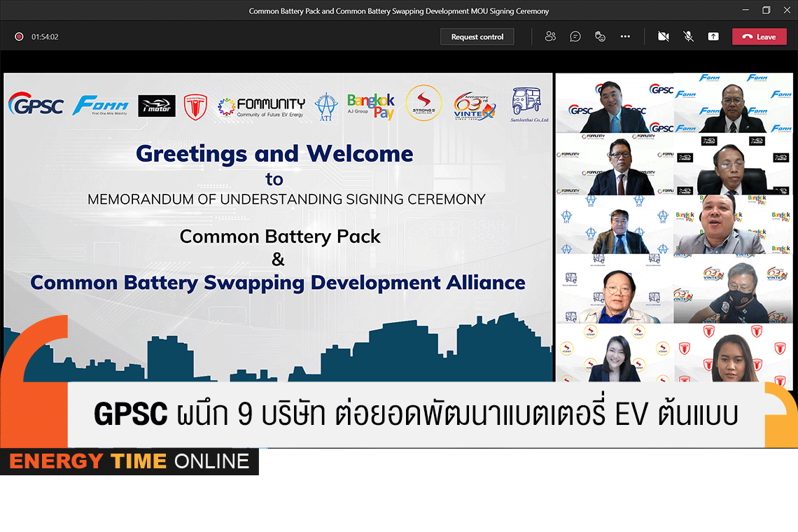Open the meeting chat
The height and width of the screenshot is (532, 798).
tap(575, 36)
